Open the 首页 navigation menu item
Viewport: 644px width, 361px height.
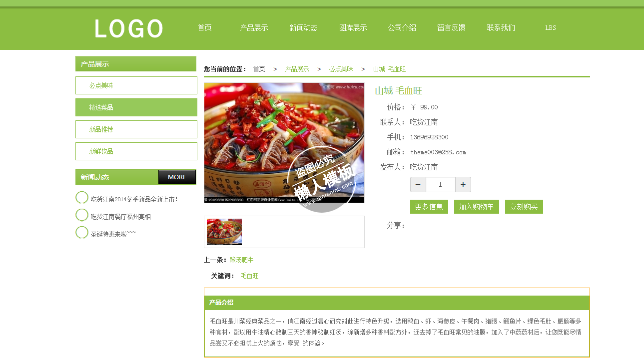pos(204,28)
